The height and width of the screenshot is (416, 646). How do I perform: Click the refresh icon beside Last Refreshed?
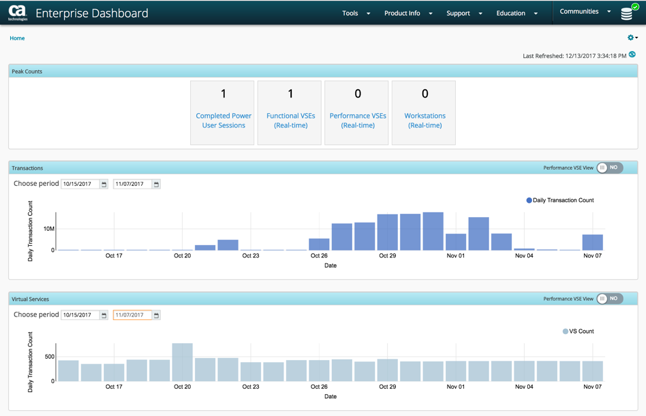coord(632,55)
